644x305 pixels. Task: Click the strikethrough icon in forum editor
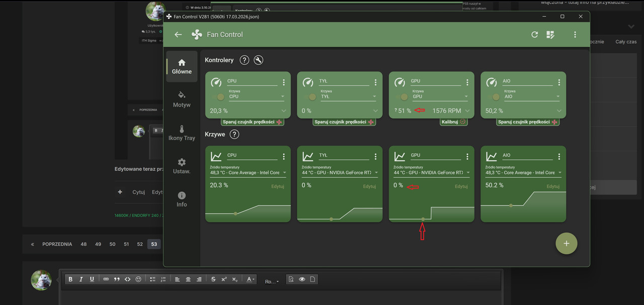(213, 279)
